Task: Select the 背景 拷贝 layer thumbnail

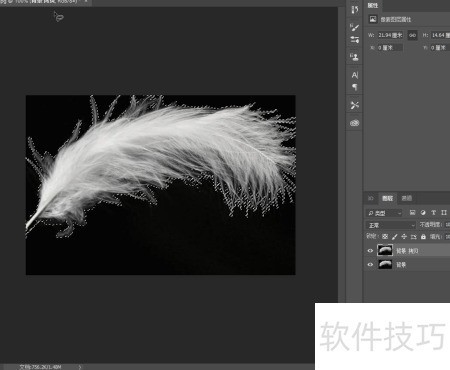Action: tap(385, 250)
